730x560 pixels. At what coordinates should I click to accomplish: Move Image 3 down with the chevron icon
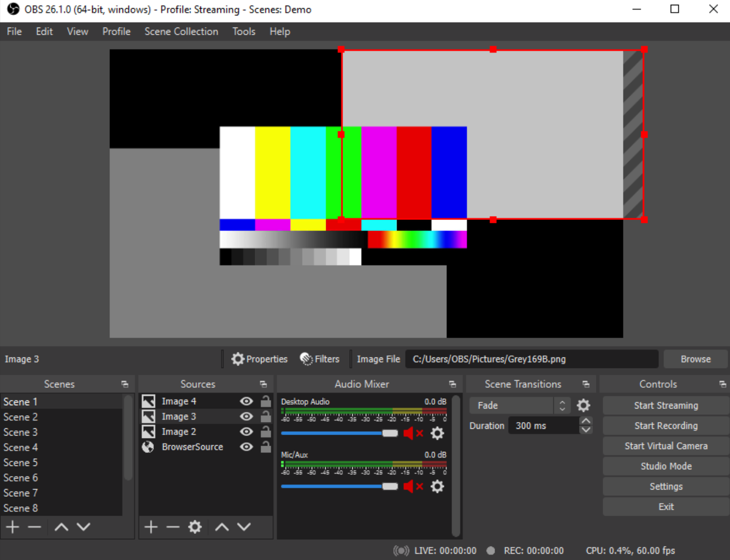(243, 527)
